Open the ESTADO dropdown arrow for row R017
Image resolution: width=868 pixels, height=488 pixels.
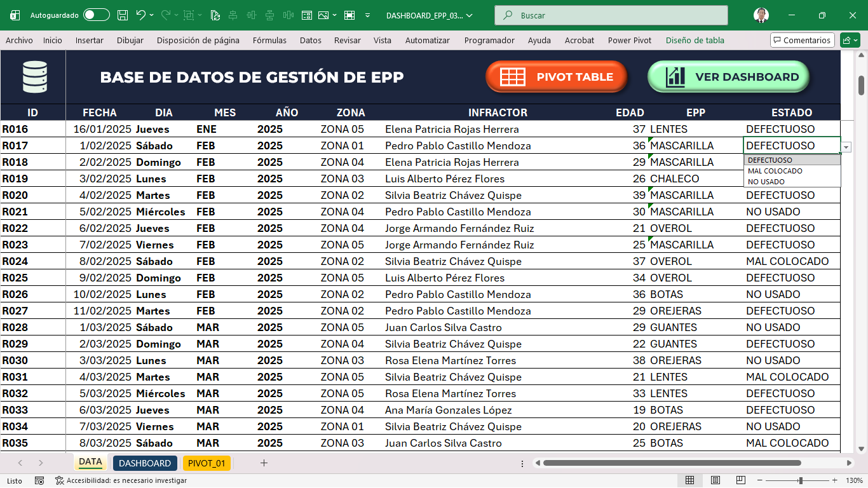tap(846, 147)
